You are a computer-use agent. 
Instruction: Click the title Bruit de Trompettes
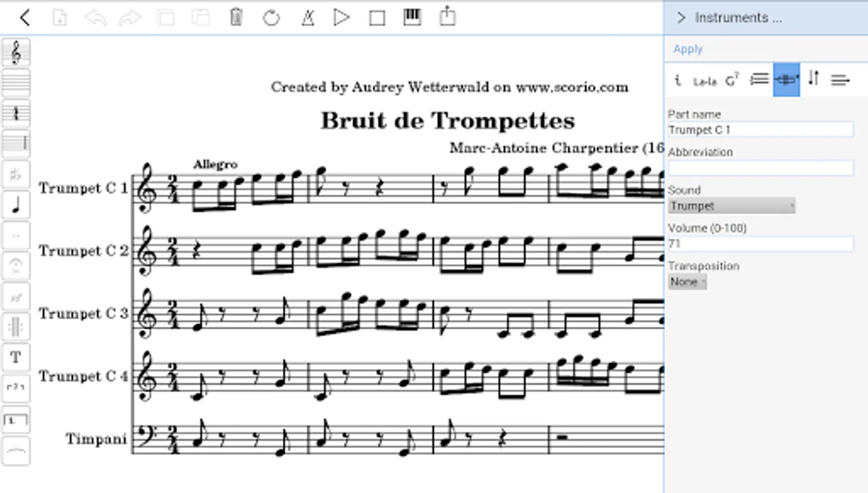coord(448,121)
